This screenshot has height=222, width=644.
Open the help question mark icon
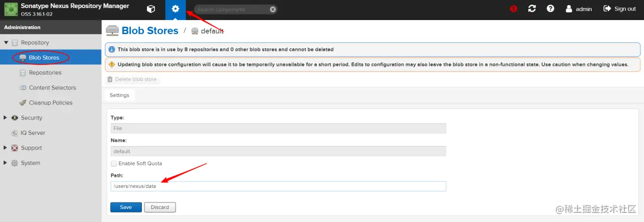(x=550, y=9)
